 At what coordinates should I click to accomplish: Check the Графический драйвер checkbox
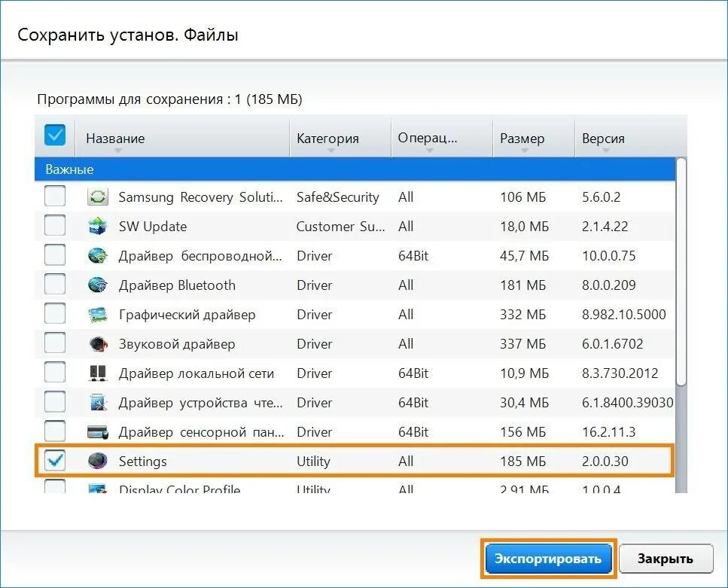[x=55, y=313]
